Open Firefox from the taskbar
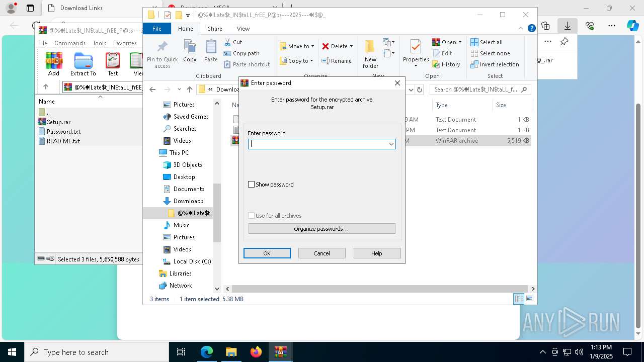 pos(256,352)
